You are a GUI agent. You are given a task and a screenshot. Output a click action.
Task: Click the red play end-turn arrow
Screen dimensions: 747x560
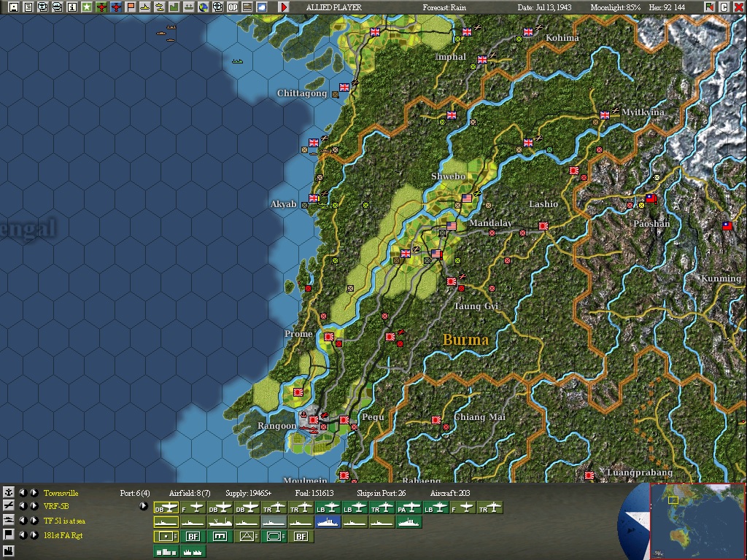(284, 7)
